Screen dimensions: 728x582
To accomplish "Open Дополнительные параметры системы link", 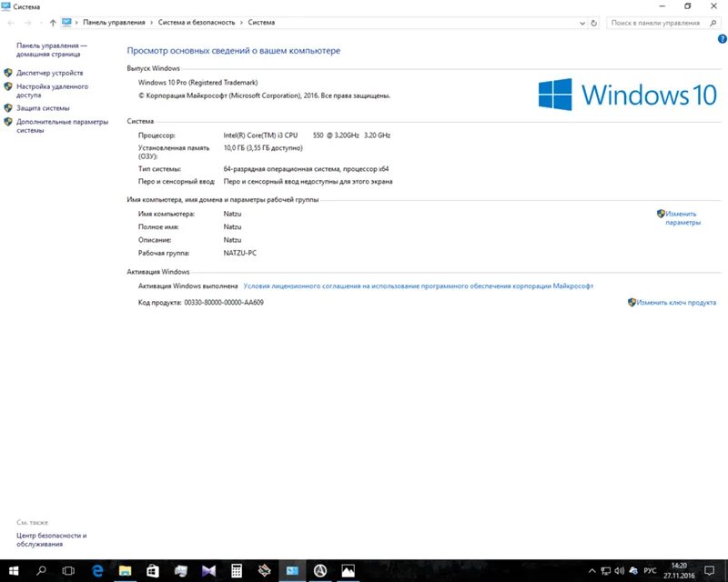I will pyautogui.click(x=62, y=125).
